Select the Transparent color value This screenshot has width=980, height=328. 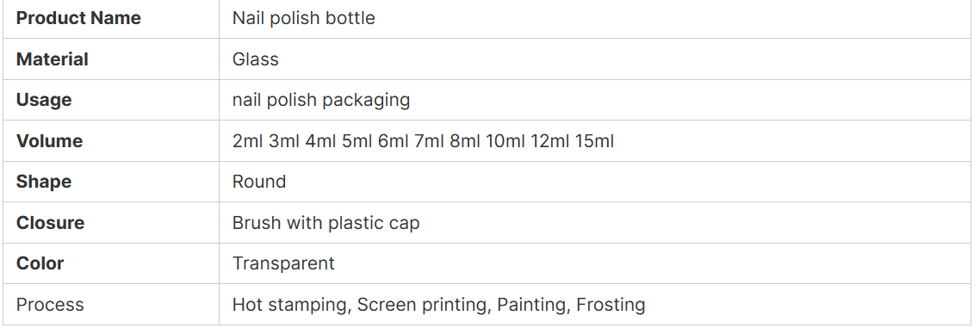(283, 263)
